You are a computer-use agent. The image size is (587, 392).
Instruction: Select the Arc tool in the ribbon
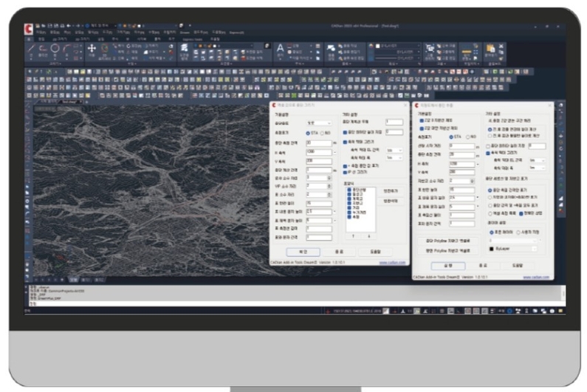coord(67,49)
